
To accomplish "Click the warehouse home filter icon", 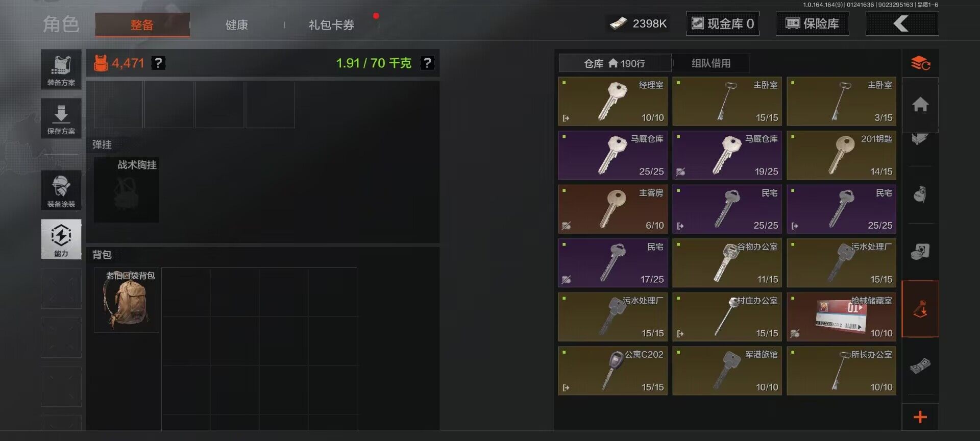I will coord(920,105).
